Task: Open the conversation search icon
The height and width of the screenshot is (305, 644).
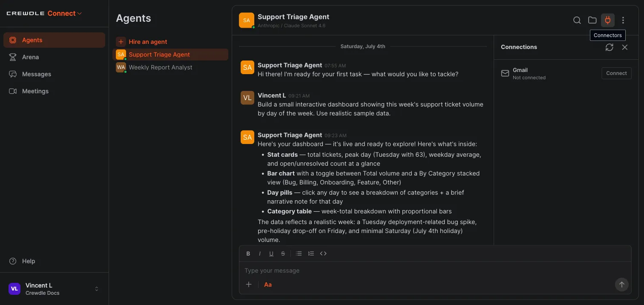Action: [x=577, y=20]
